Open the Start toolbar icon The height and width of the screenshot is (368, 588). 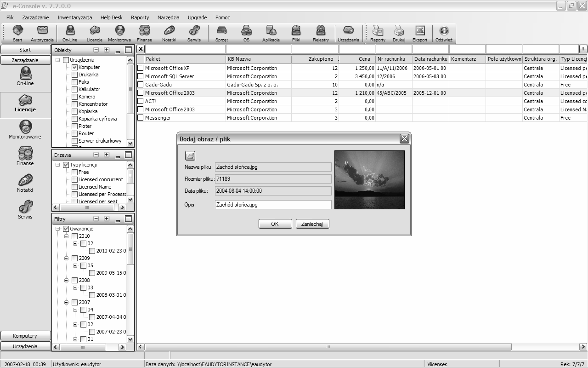[x=17, y=34]
